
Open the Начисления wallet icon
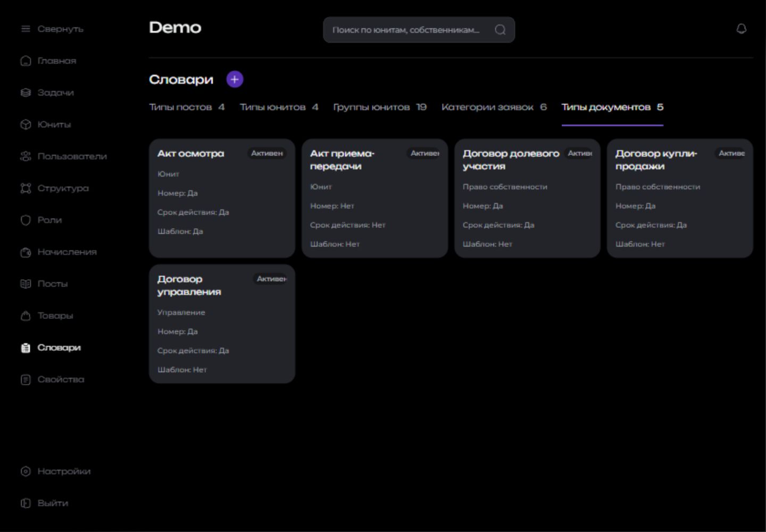tap(26, 252)
